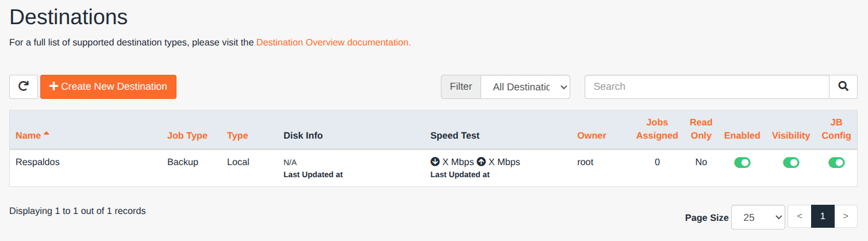The height and width of the screenshot is (241, 868).
Task: Toggle JB Config switch for Respaldos
Action: point(836,163)
